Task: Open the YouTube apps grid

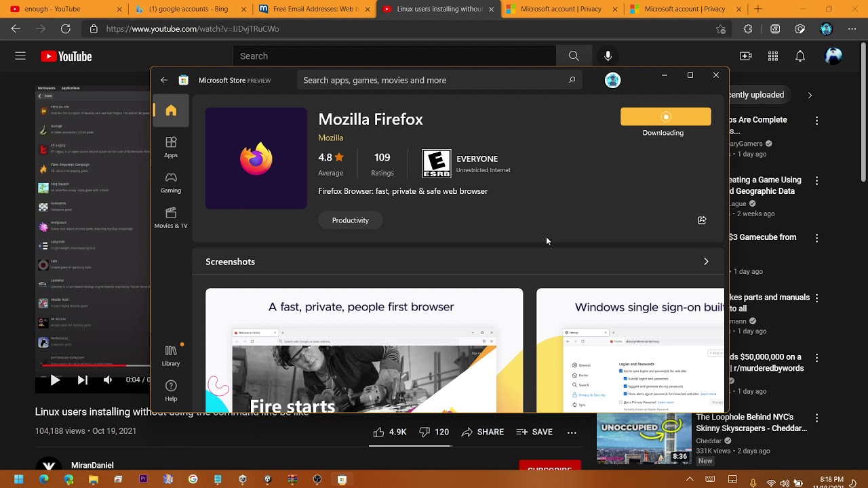Action: click(773, 56)
